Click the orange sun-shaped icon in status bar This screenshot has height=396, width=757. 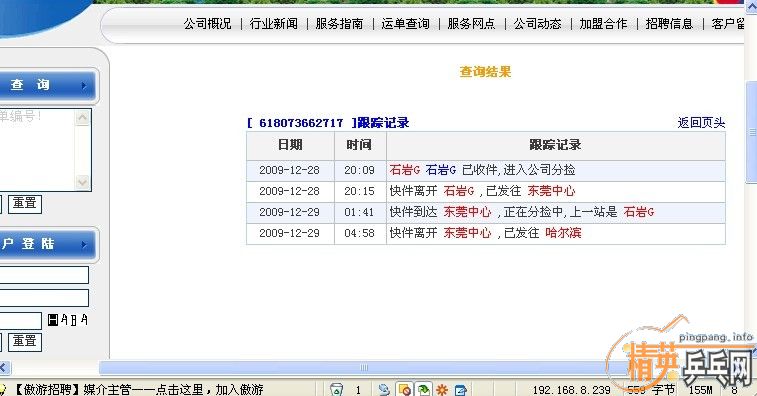(x=441, y=389)
